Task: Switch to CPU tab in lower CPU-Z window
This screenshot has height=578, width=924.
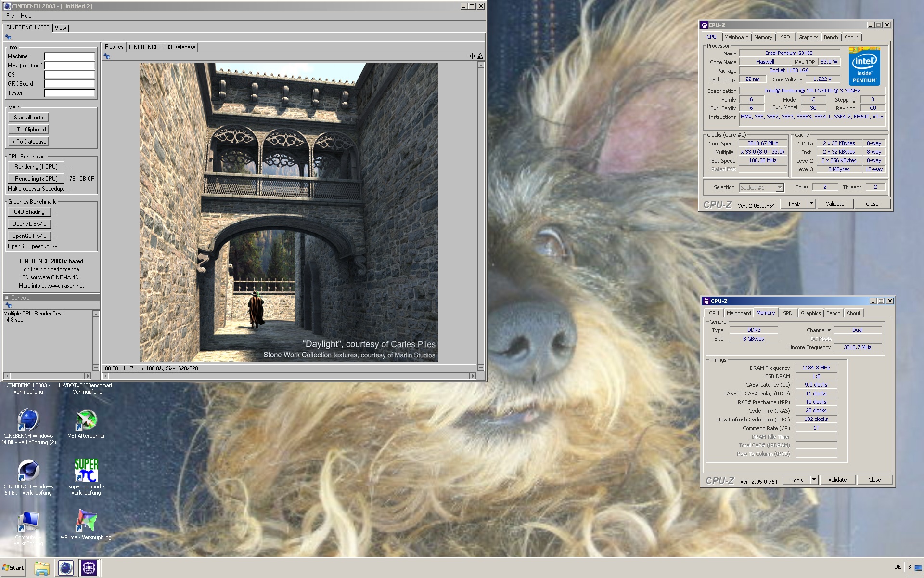Action: [714, 313]
